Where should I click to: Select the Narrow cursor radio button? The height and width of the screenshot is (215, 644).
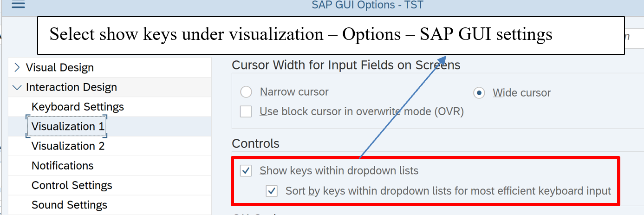[x=246, y=92]
